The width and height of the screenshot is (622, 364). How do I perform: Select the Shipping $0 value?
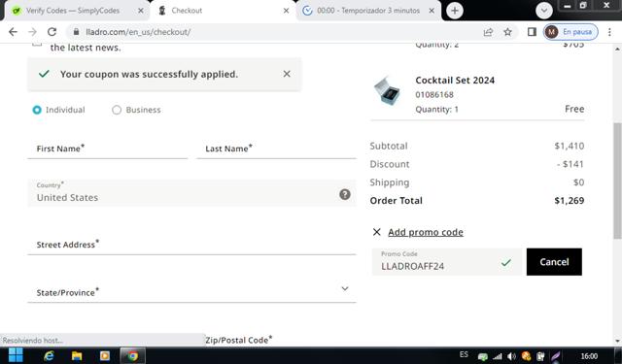point(579,182)
